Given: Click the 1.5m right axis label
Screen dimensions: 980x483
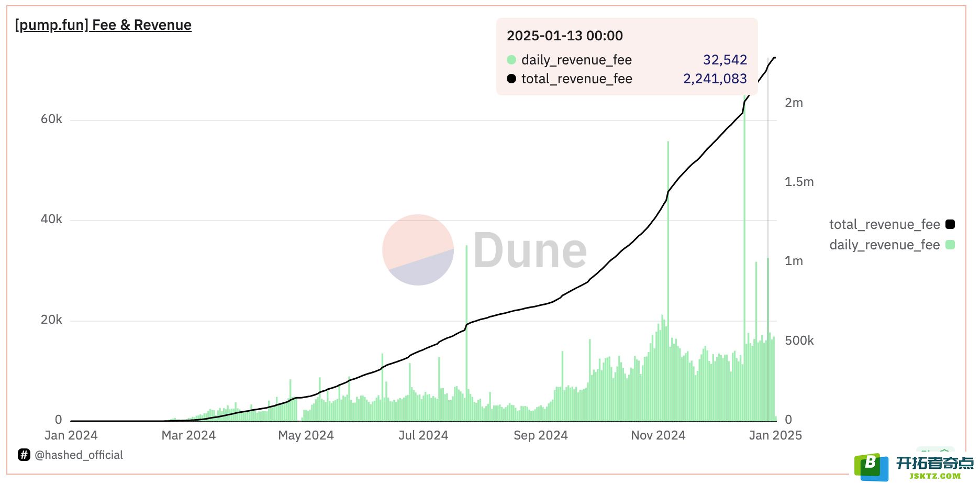Looking at the screenshot, I should (799, 182).
